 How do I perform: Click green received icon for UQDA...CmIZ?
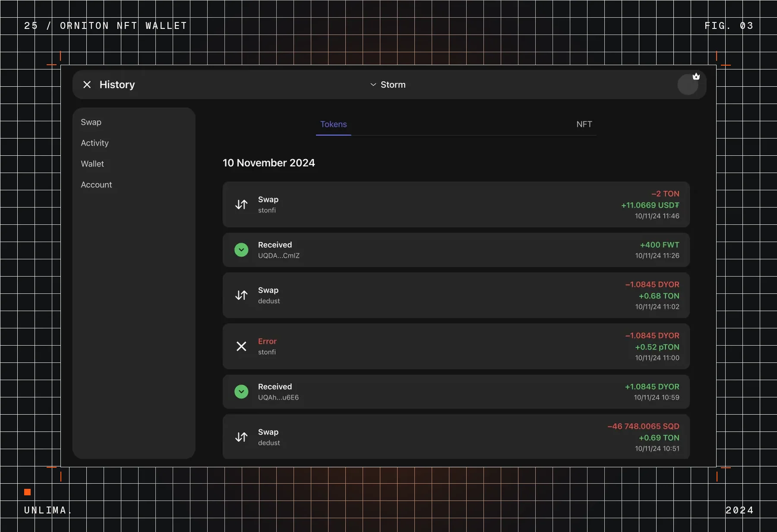(x=241, y=250)
